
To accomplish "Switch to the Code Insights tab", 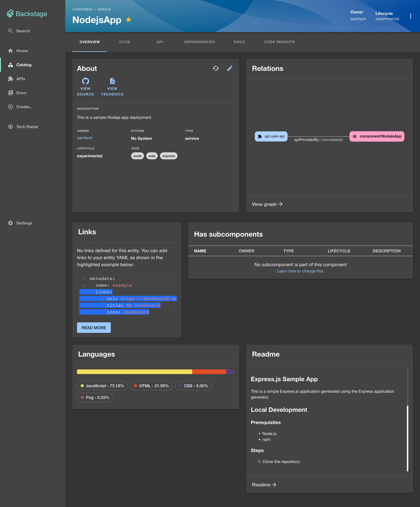I will coord(279,42).
